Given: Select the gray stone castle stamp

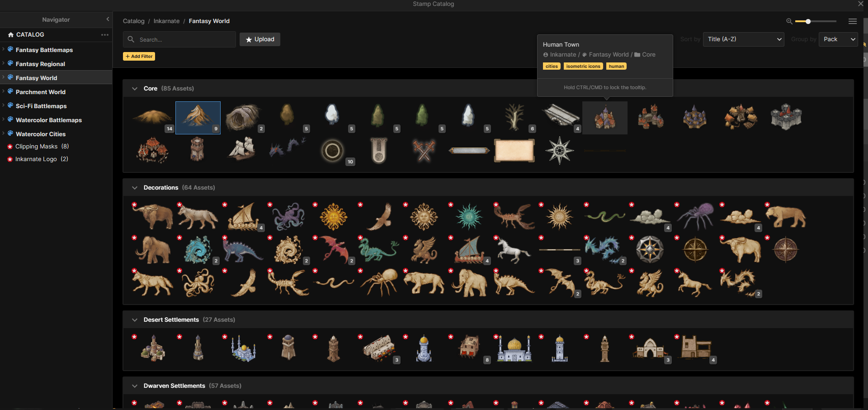Looking at the screenshot, I should click(x=786, y=117).
